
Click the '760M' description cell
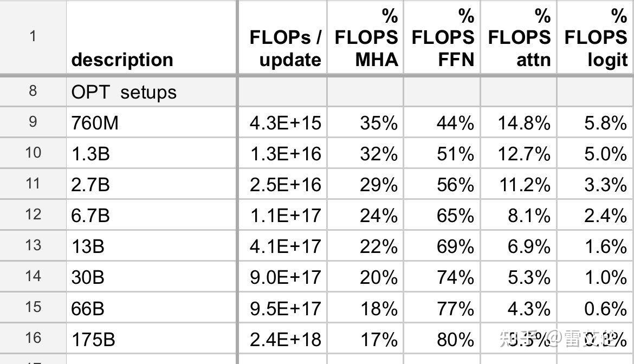coord(152,123)
